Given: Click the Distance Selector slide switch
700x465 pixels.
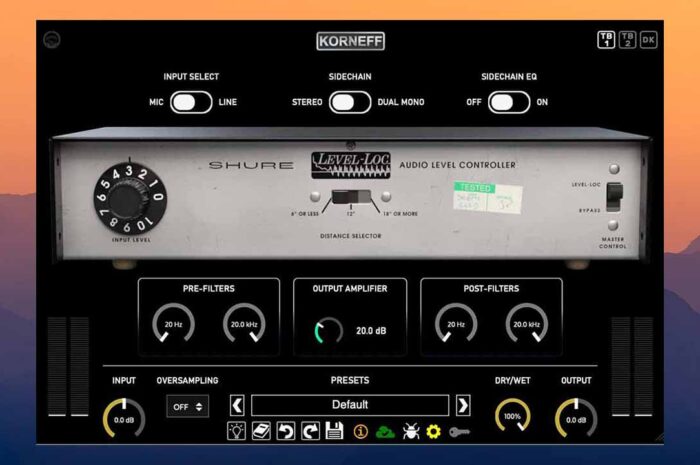Looking at the screenshot, I should pyautogui.click(x=351, y=196).
